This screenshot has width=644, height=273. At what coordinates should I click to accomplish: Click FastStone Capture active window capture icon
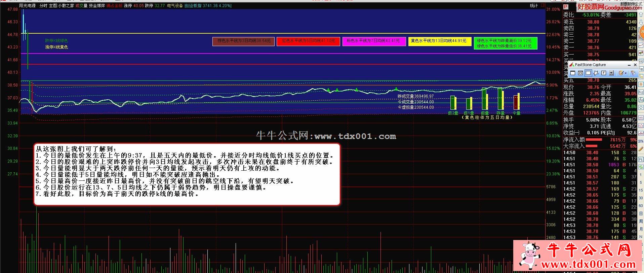click(573, 73)
